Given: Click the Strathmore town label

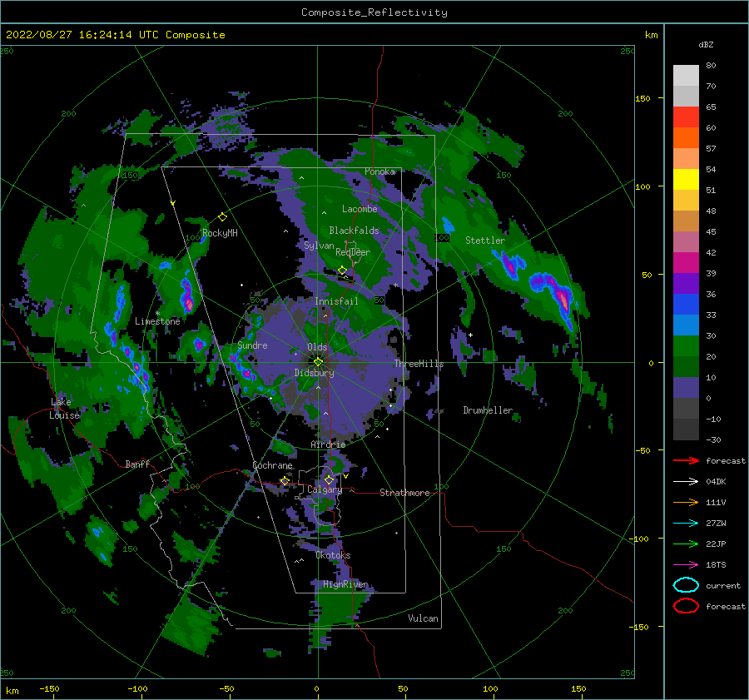Looking at the screenshot, I should pyautogui.click(x=404, y=493).
